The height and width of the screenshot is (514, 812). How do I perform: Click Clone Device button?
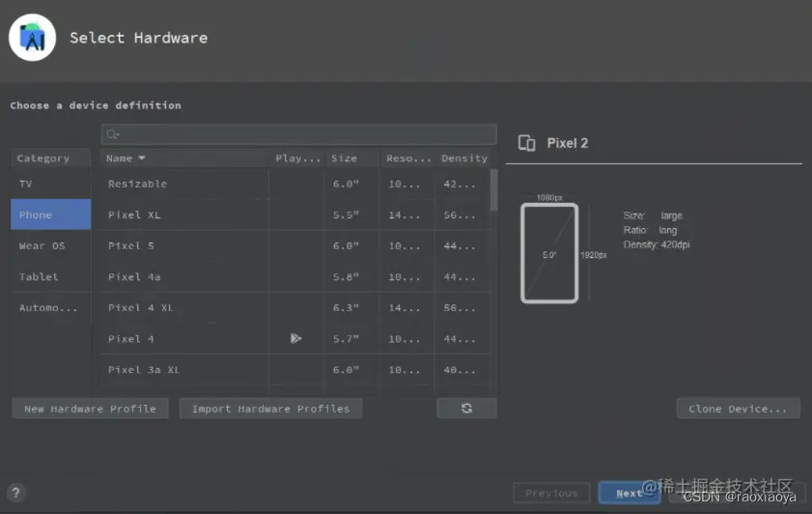tap(738, 409)
